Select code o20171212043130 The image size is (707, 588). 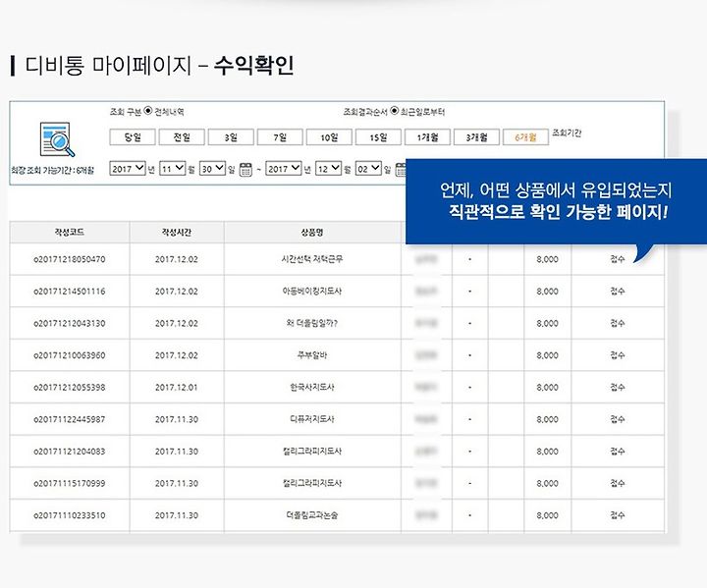pyautogui.click(x=70, y=323)
